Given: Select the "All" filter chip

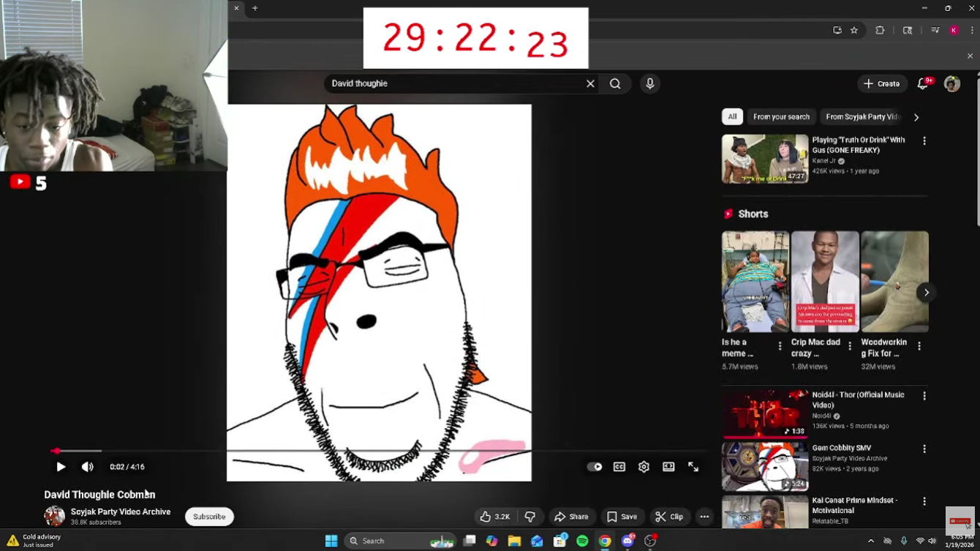Looking at the screenshot, I should 732,117.
